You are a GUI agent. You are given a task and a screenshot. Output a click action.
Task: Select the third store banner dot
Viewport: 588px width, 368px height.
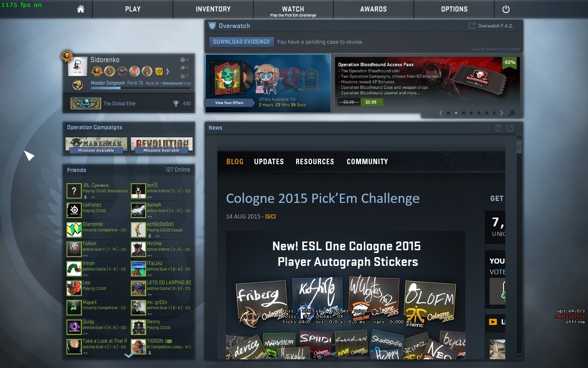pos(464,113)
